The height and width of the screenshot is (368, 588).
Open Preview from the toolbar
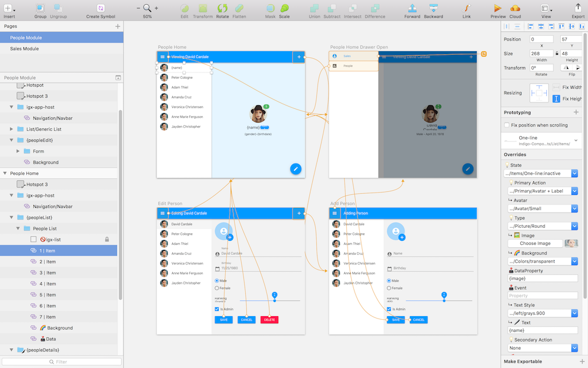(497, 8)
